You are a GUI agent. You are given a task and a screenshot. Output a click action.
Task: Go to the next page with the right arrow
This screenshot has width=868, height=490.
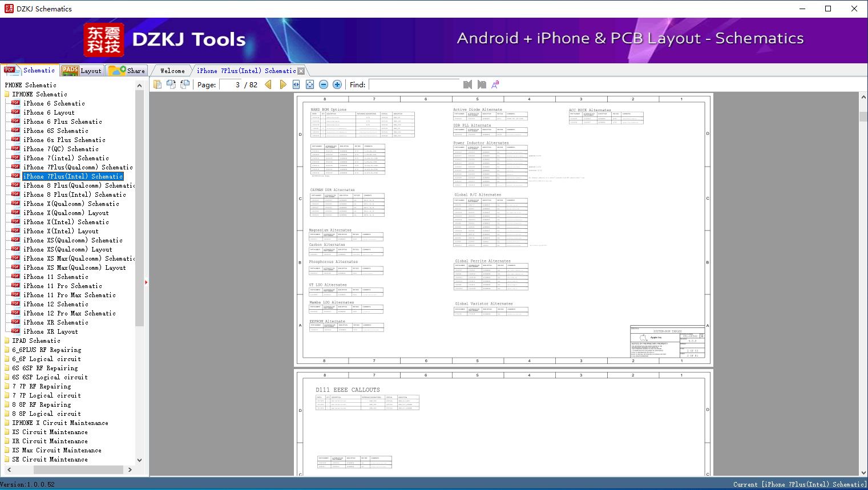[283, 84]
